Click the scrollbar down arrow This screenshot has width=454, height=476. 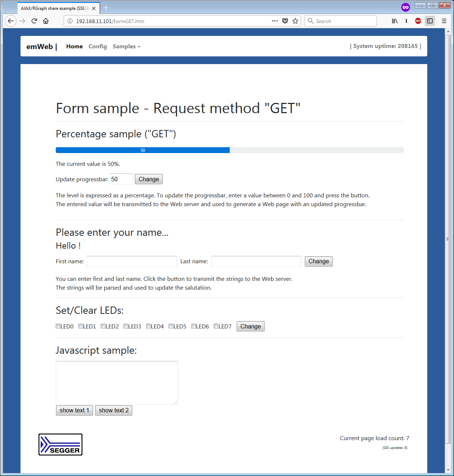(448, 470)
